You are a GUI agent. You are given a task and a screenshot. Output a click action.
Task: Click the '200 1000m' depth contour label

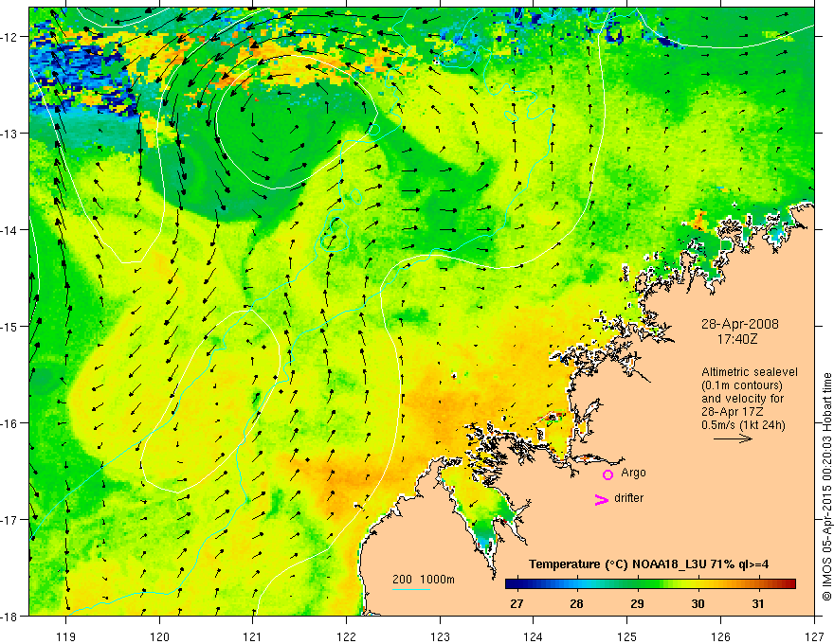tap(424, 580)
